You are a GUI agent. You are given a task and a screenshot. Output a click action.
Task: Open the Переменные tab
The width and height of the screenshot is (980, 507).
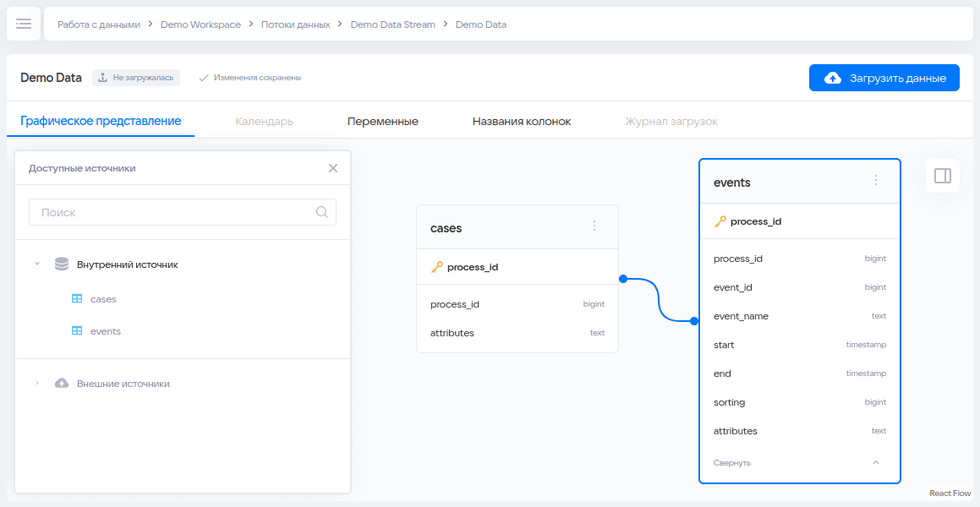[x=382, y=121]
